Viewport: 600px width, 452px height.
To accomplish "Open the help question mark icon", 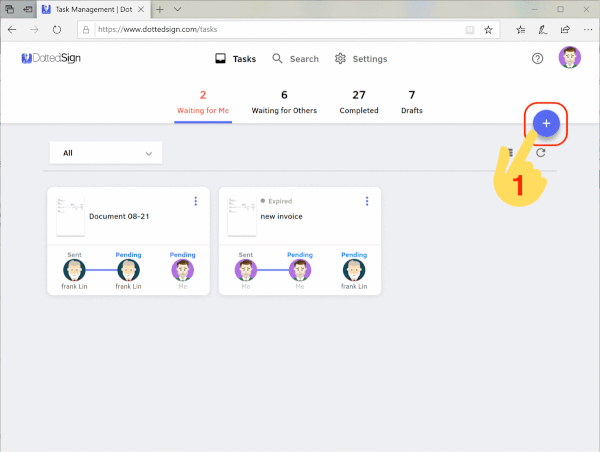I will click(537, 59).
